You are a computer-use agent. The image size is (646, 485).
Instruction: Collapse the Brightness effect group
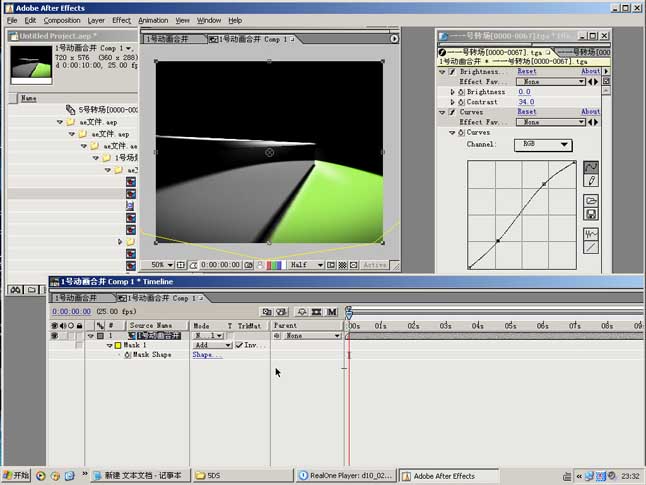(x=442, y=72)
